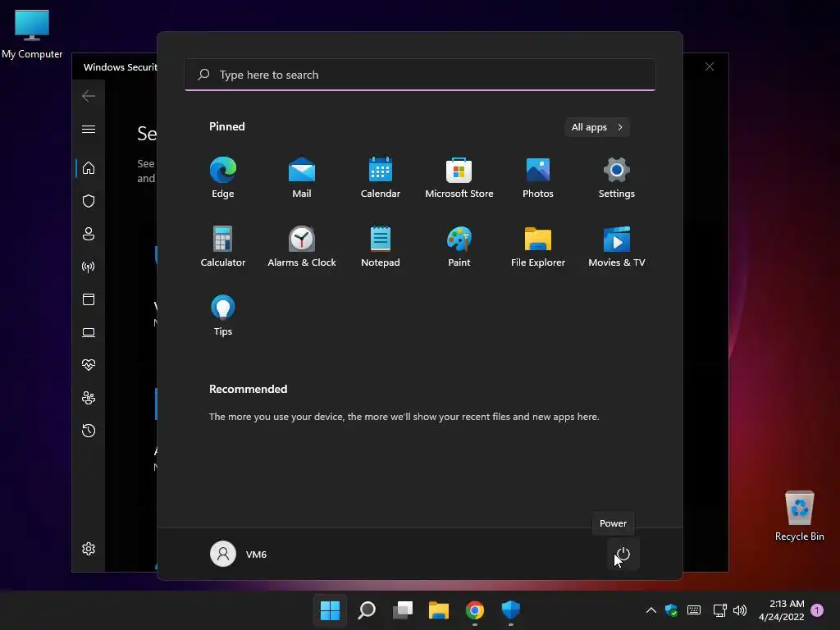Go back in Windows Security window

(x=89, y=96)
